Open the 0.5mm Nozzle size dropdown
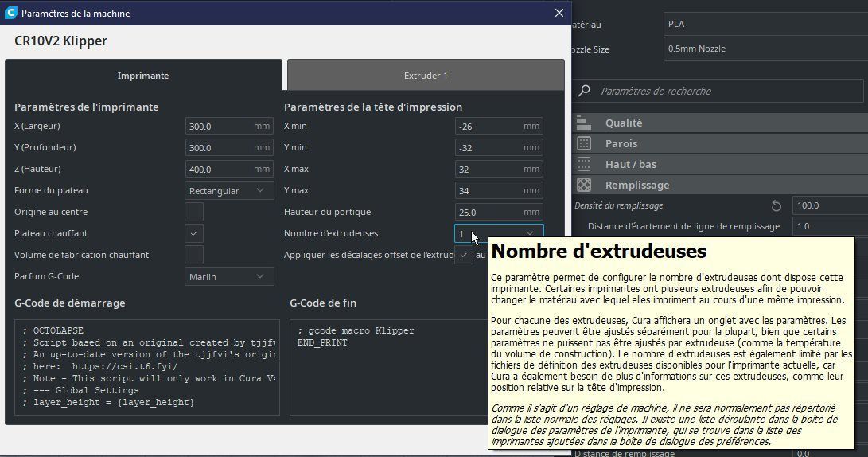The image size is (868, 457). 765,49
